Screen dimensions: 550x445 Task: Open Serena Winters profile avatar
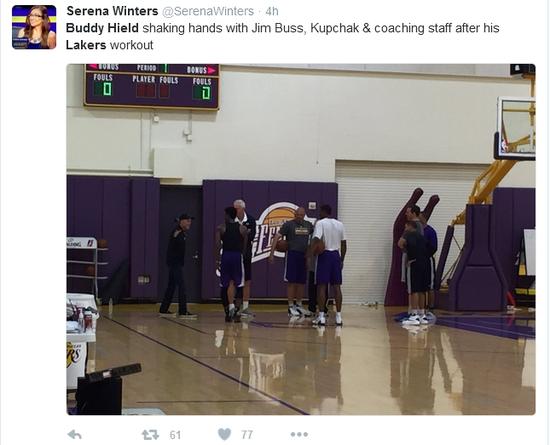coord(34,27)
